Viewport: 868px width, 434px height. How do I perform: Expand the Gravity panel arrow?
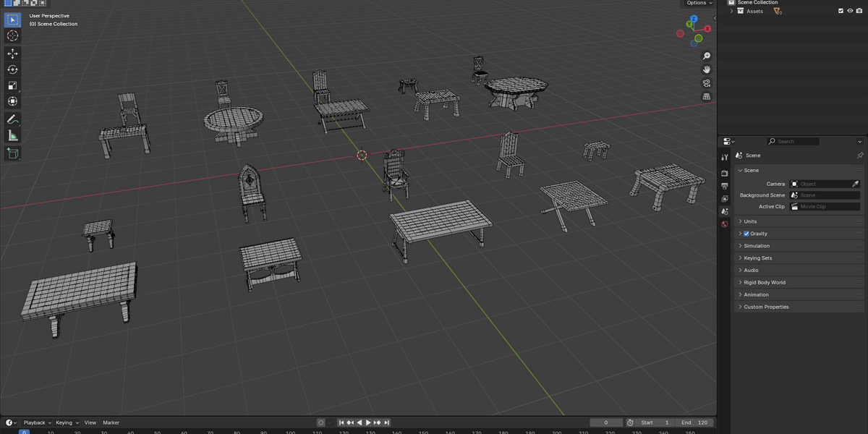point(740,234)
